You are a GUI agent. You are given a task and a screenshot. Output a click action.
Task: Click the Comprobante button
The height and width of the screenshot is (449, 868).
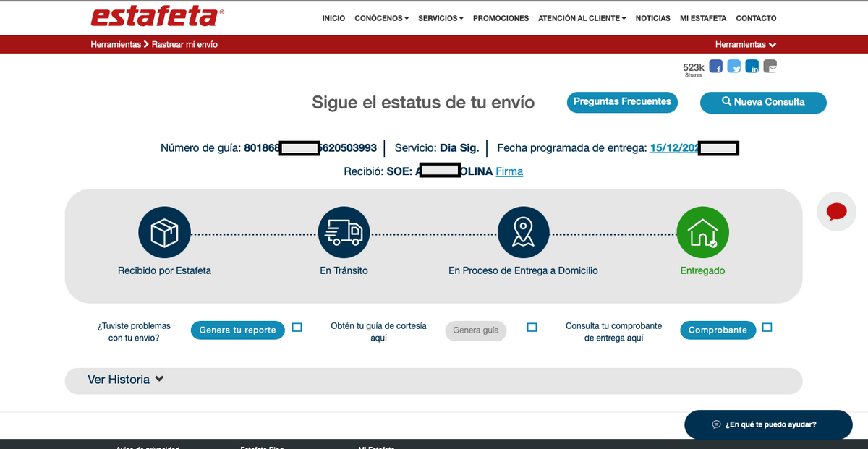point(718,330)
